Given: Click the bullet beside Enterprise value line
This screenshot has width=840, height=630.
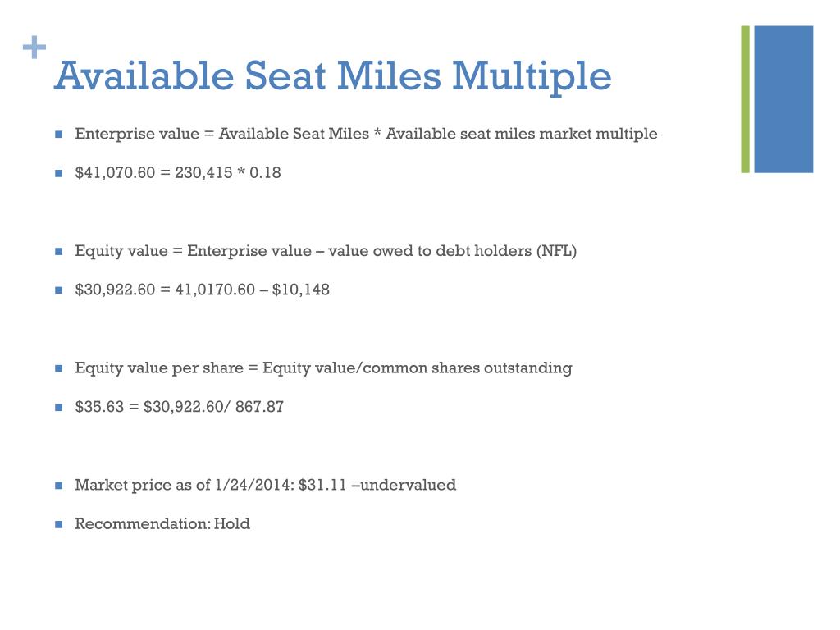Looking at the screenshot, I should [59, 135].
